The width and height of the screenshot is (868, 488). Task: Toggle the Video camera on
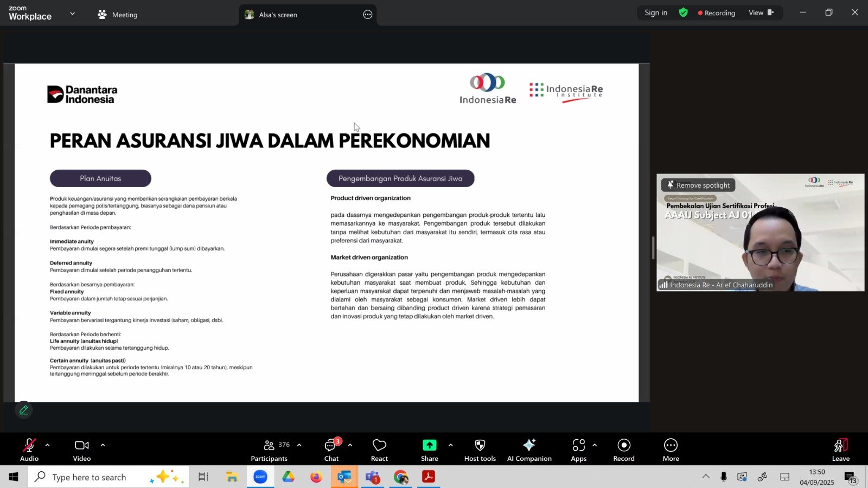click(x=82, y=450)
